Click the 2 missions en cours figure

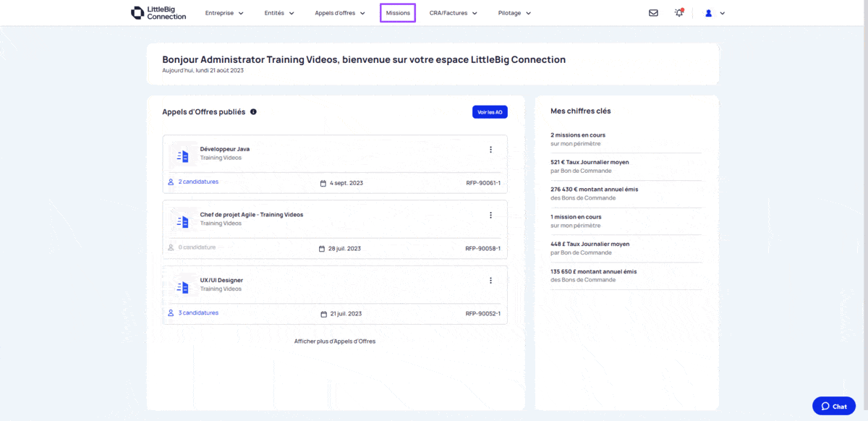578,135
